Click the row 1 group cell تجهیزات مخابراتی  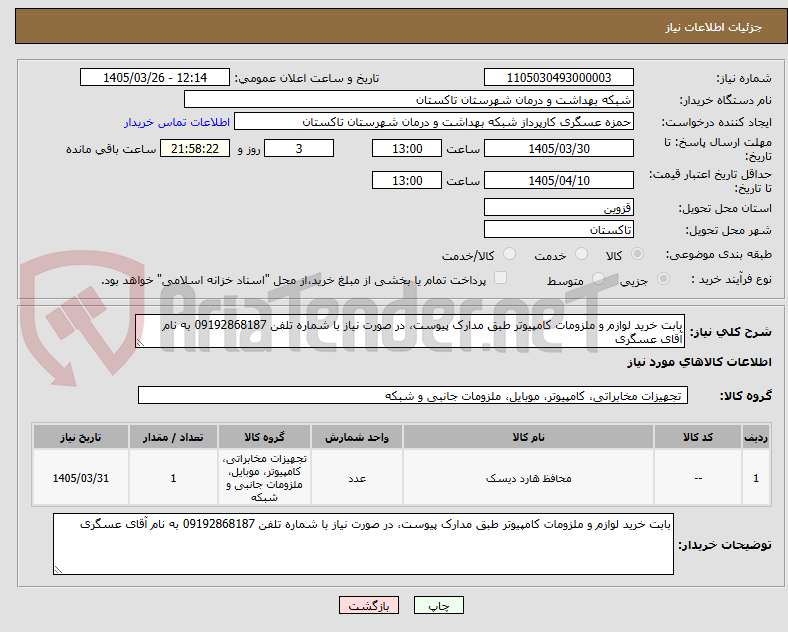(264, 478)
